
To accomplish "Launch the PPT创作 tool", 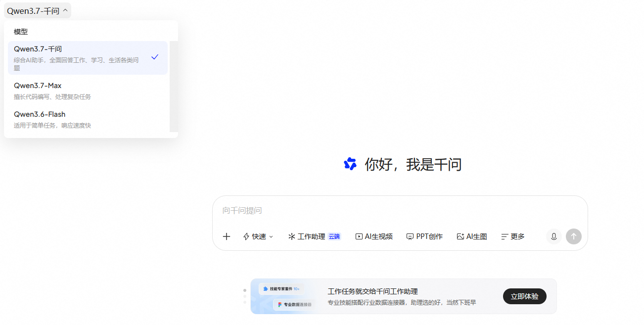I will [x=424, y=236].
